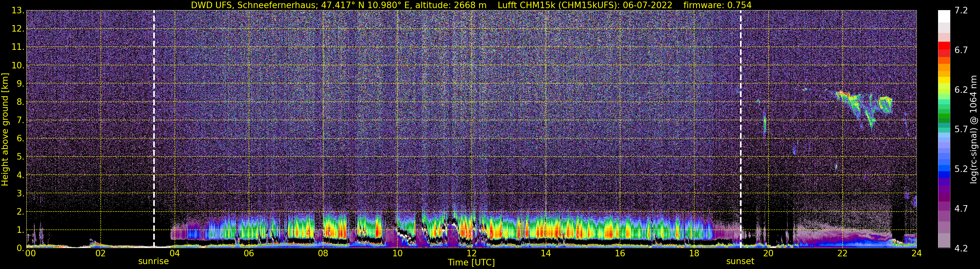Click height axis tick '9.'
Viewport: 980px width, 269px height.
(x=20, y=83)
